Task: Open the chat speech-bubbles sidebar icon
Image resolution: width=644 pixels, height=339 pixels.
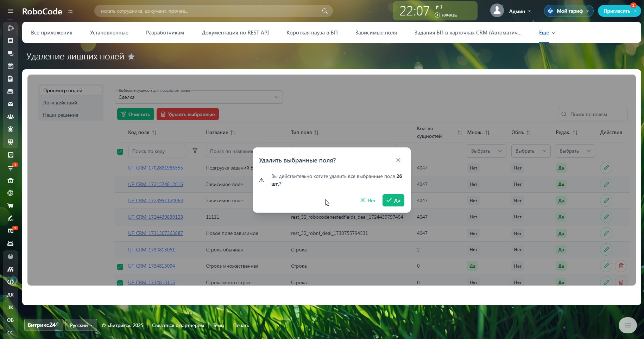Action: tap(11, 53)
